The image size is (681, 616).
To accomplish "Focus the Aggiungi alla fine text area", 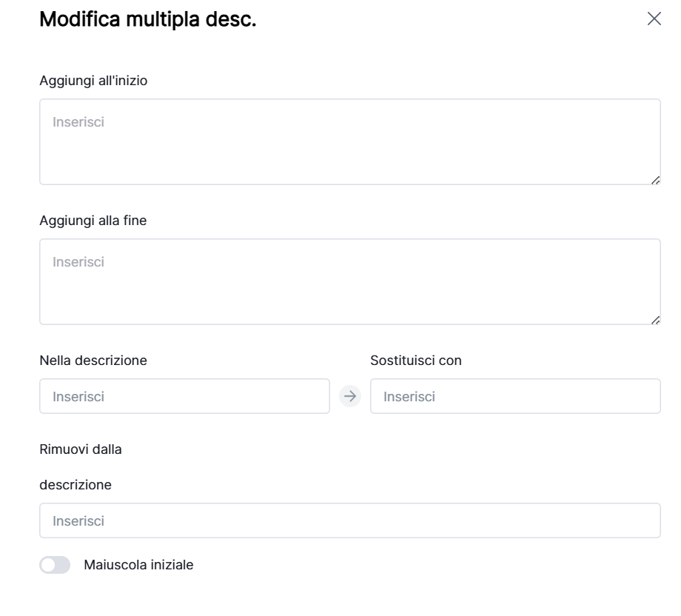I will 349,289.
